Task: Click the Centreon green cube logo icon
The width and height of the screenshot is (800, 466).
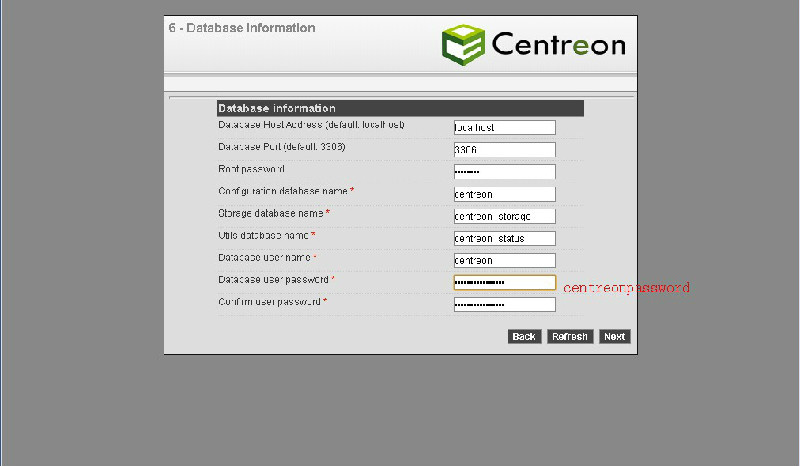Action: (x=463, y=45)
